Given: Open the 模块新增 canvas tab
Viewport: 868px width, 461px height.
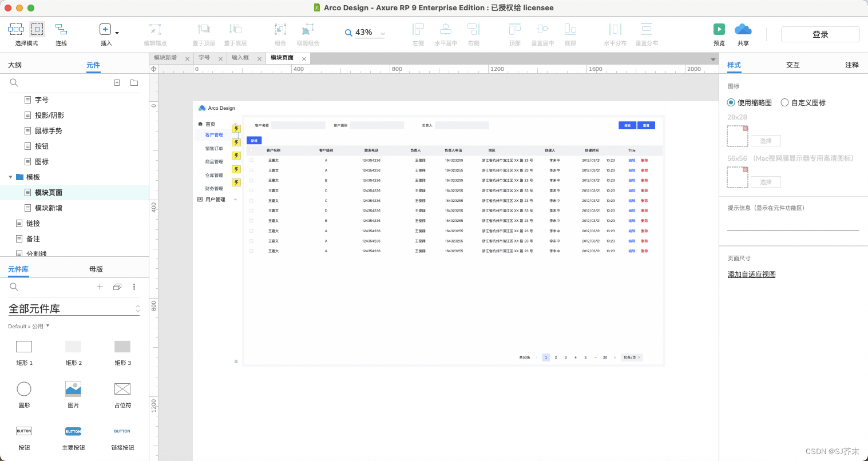Looking at the screenshot, I should [x=165, y=58].
